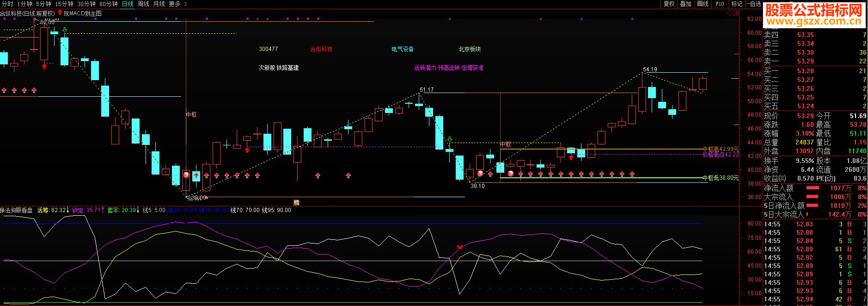Click the 5日净流入额 red progress bar
Image resolution: width=868 pixels, height=306 pixels.
pos(813,206)
